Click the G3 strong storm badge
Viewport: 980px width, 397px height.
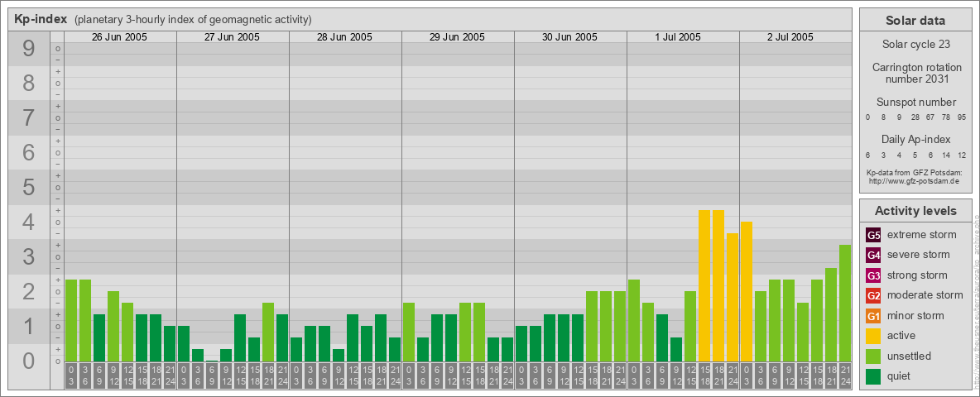[873, 275]
